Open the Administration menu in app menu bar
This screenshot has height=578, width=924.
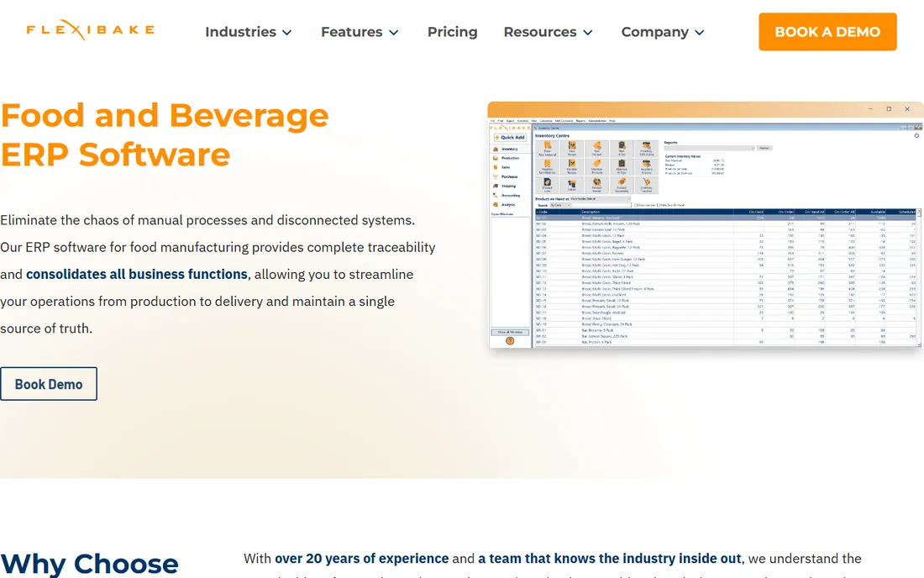(597, 121)
